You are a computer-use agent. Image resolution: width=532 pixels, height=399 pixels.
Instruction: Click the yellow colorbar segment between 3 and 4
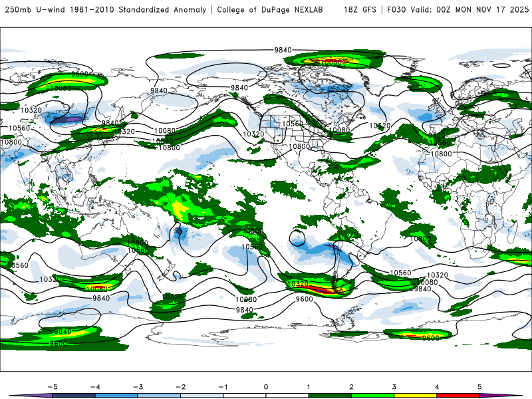point(415,396)
